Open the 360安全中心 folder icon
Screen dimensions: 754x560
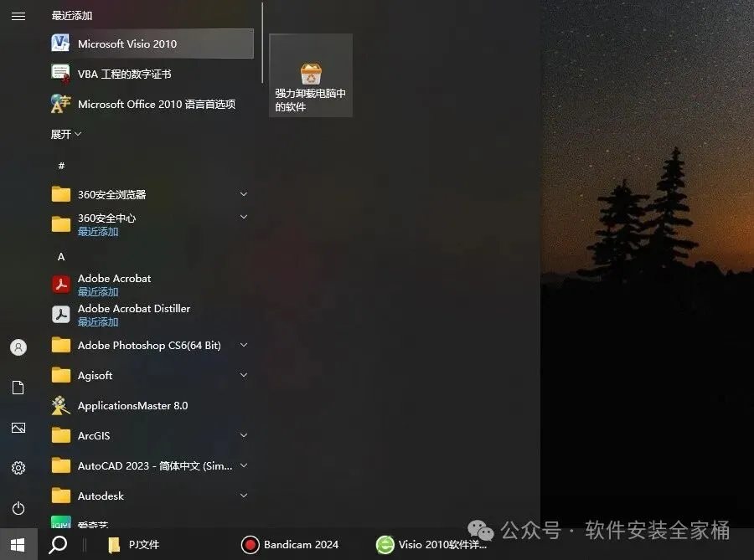pos(61,224)
